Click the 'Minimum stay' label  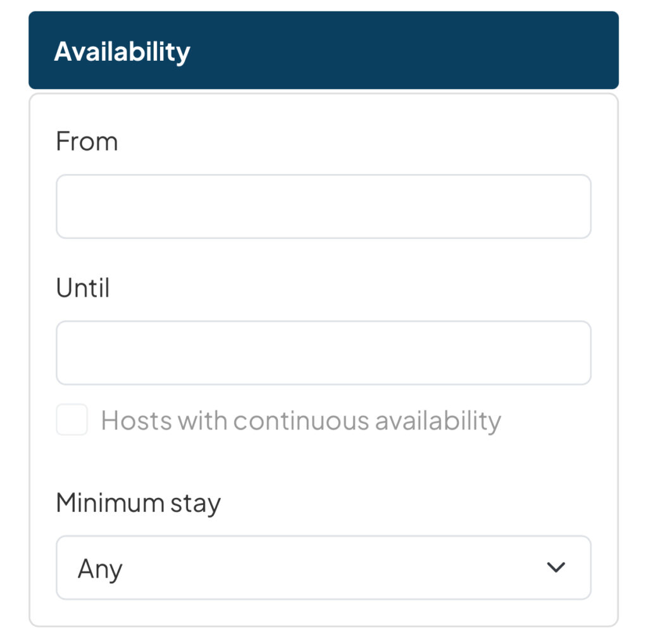click(138, 504)
